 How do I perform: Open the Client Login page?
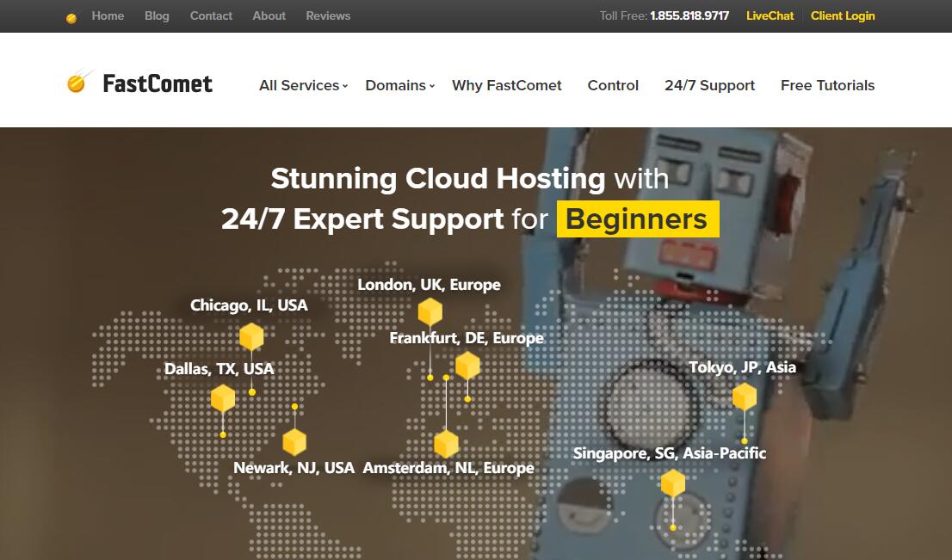click(x=843, y=15)
